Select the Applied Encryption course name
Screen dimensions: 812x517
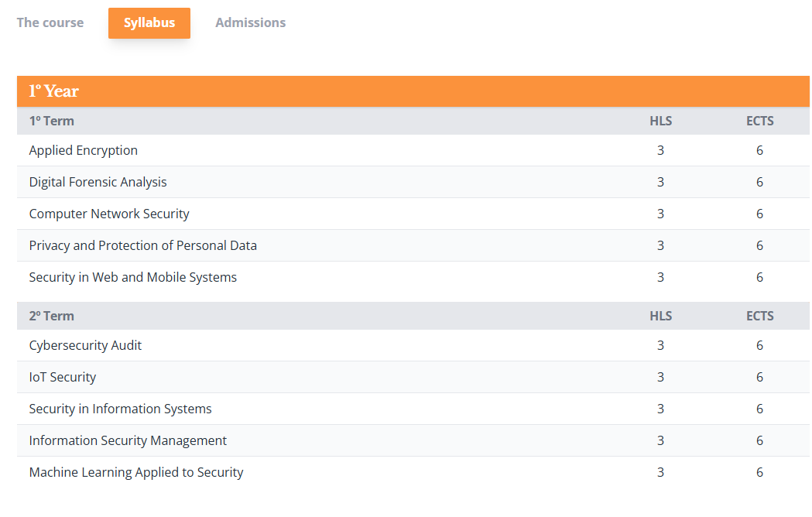tap(84, 150)
